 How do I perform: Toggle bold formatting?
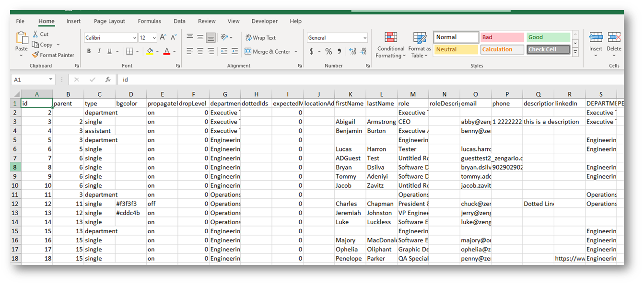[x=89, y=51]
